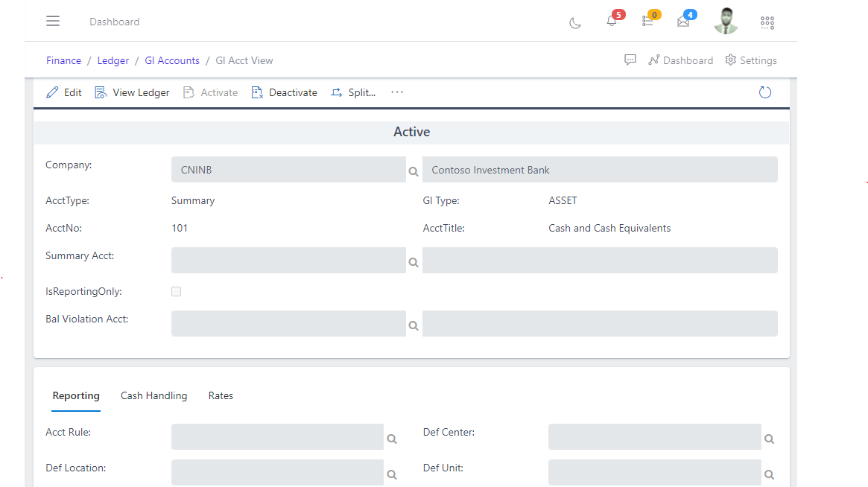This screenshot has width=868, height=487.
Task: Search Summary Acct with its magnifier icon
Action: pyautogui.click(x=413, y=262)
